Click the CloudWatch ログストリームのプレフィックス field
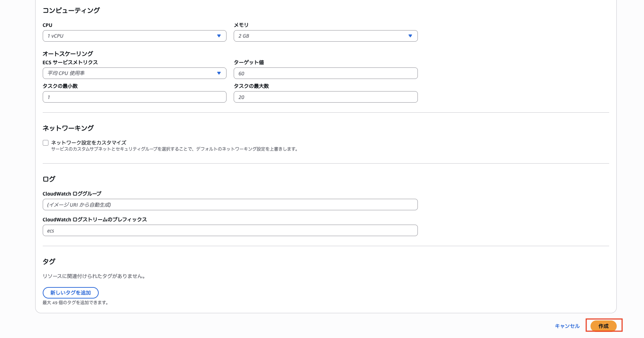Image resolution: width=644 pixels, height=338 pixels. click(230, 230)
